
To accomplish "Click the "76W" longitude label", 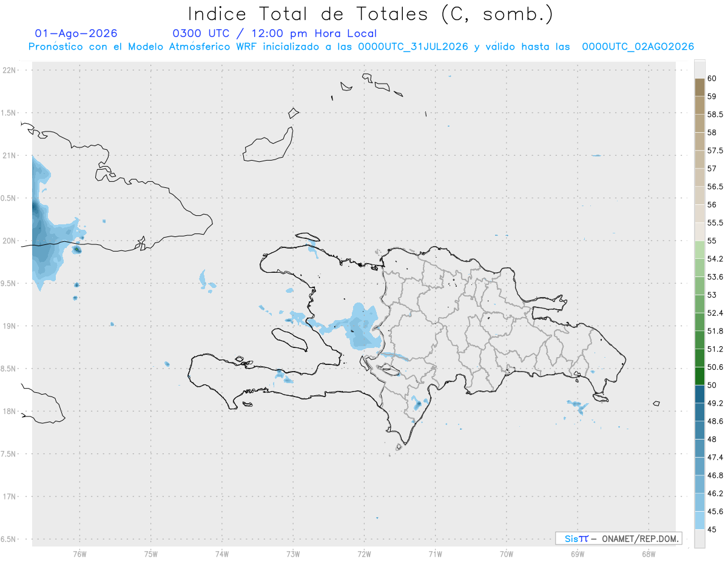I will tap(79, 554).
